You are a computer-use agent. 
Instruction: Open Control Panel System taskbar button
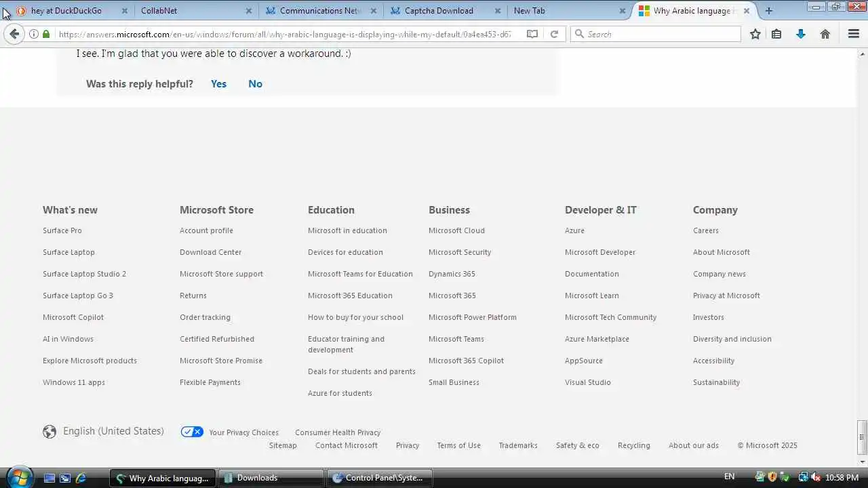click(x=380, y=478)
